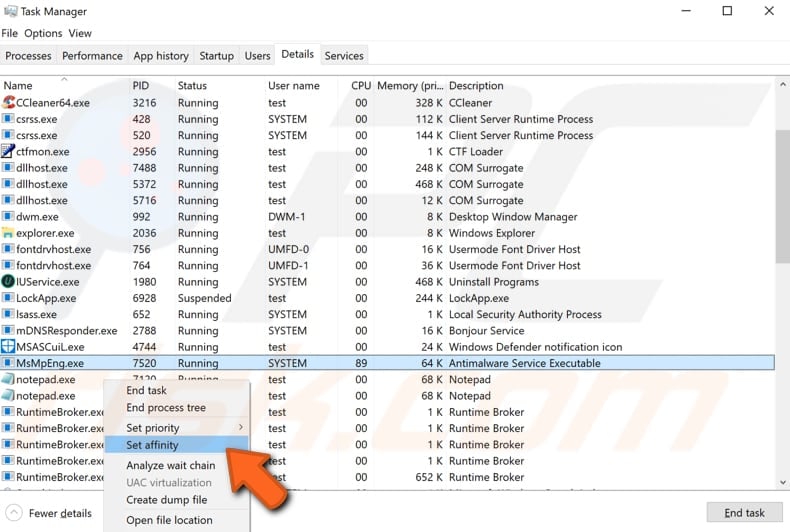790x532 pixels.
Task: Click the Suspended status of LockApp.exe
Action: pos(205,298)
